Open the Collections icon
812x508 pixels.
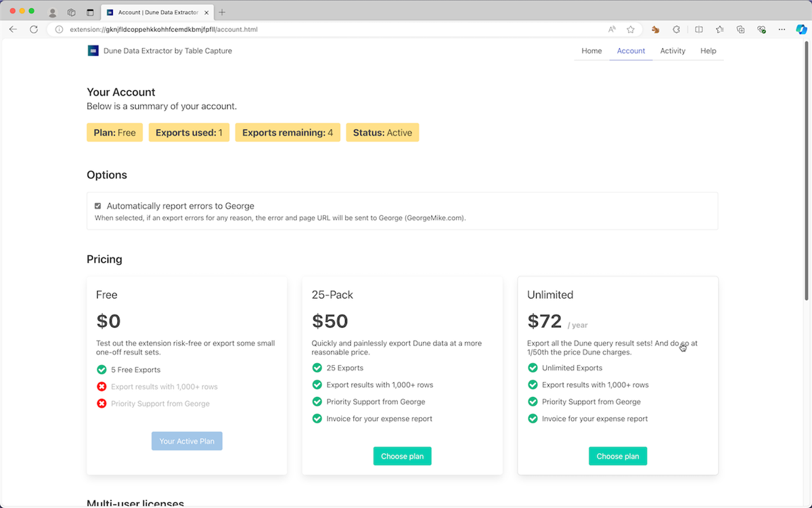point(741,29)
